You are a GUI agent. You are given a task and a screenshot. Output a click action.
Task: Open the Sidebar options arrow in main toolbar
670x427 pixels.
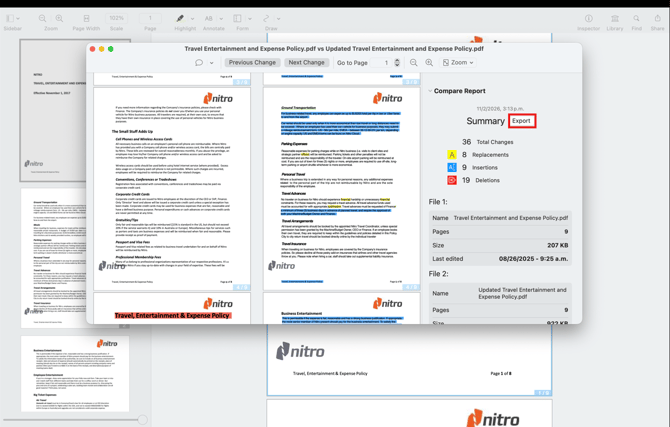pyautogui.click(x=18, y=19)
